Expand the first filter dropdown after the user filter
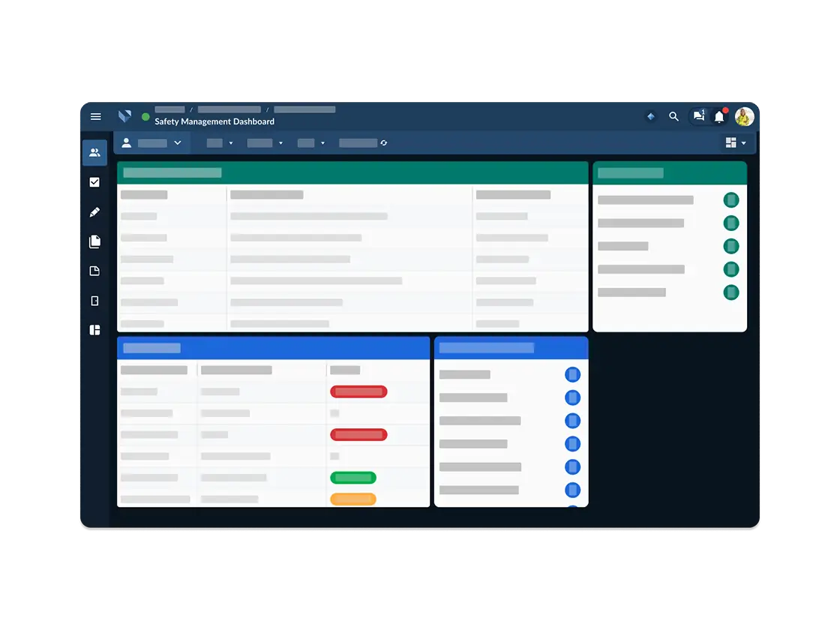 [220, 143]
